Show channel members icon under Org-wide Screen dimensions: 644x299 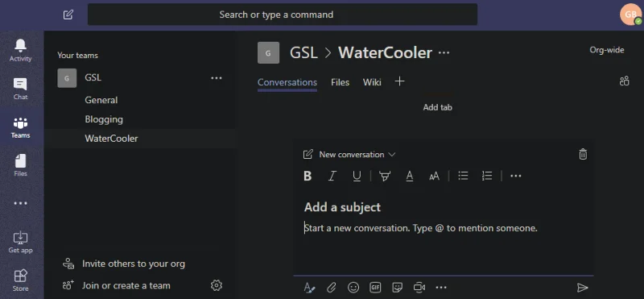click(625, 81)
